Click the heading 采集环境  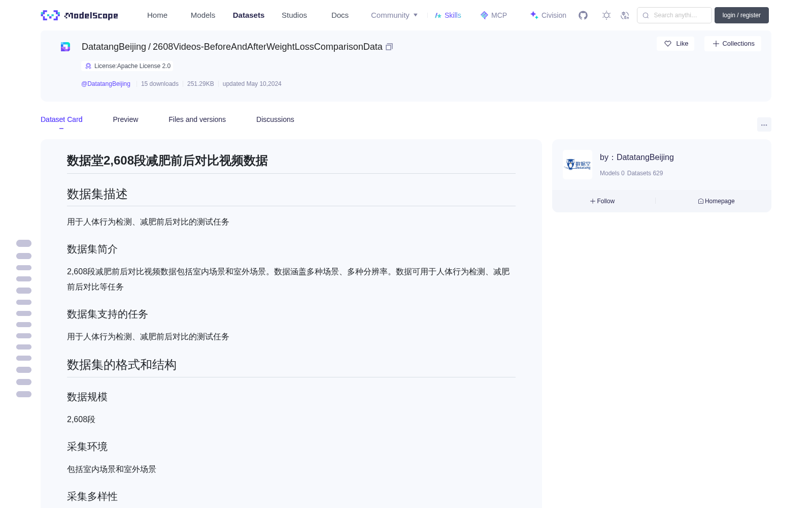(x=87, y=447)
